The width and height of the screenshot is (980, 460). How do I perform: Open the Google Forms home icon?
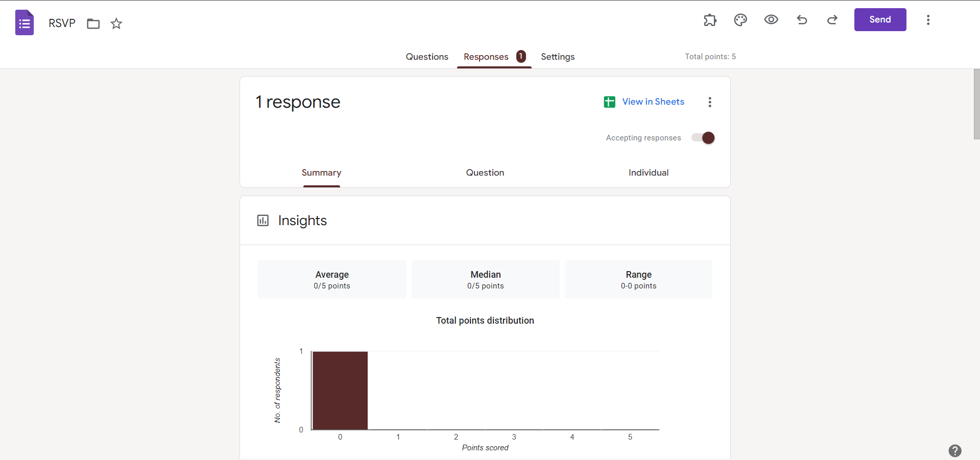(25, 23)
